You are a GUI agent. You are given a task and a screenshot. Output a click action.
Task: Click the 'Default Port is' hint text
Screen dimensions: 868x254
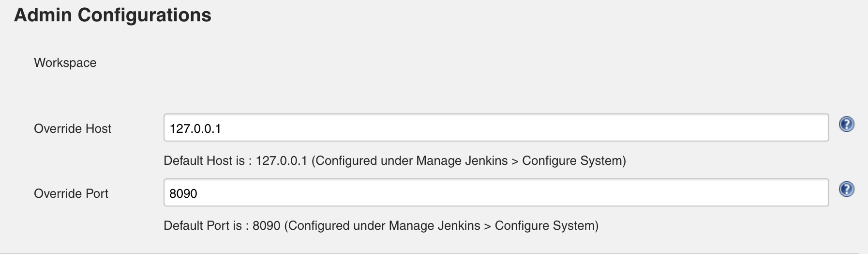(x=203, y=226)
